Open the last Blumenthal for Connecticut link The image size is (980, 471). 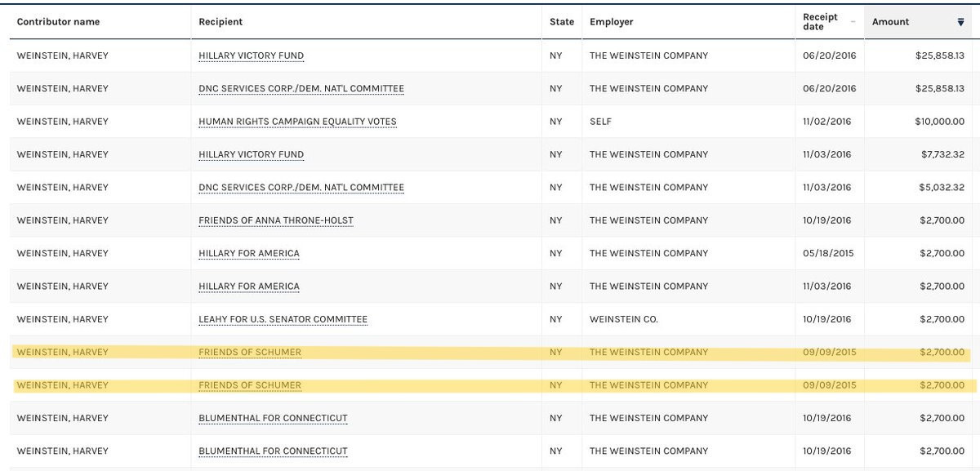[273, 451]
